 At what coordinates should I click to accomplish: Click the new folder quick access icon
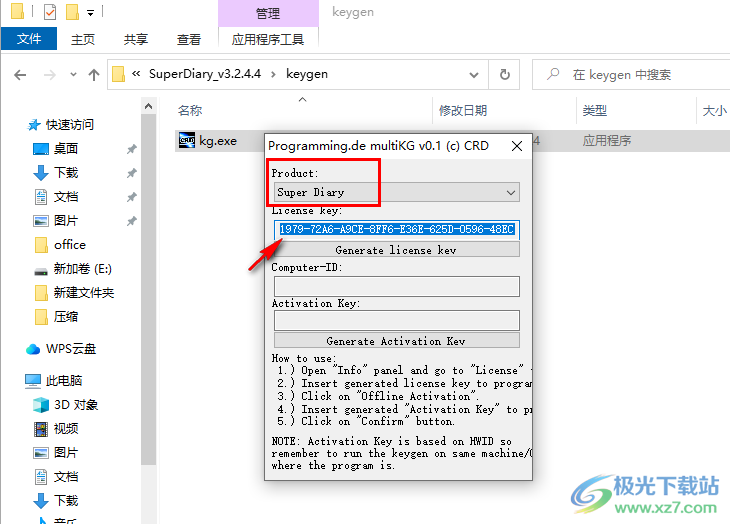point(72,12)
